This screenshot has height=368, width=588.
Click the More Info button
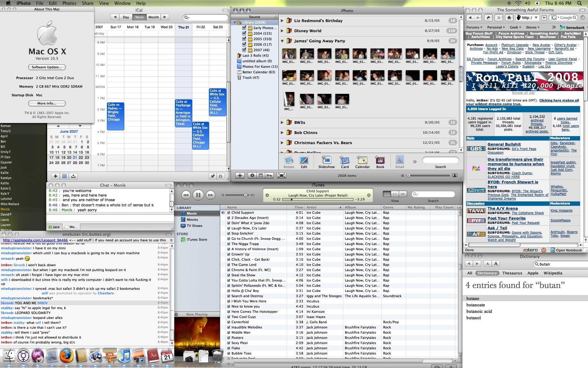pyautogui.click(x=47, y=103)
